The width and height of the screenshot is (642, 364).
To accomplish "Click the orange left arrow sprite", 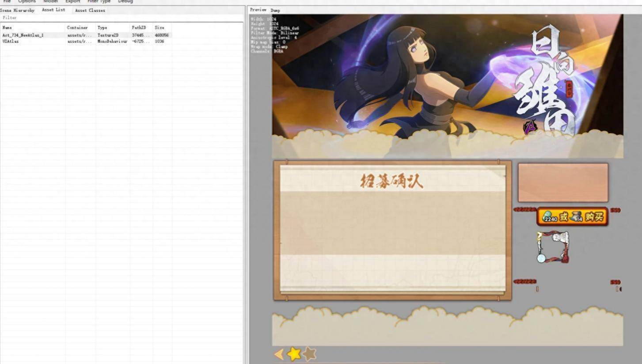I will [279, 354].
